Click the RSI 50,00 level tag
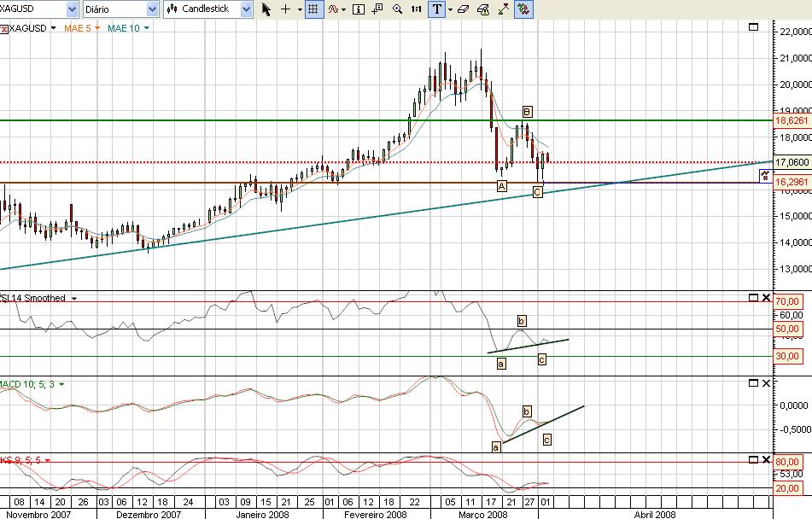 [786, 329]
